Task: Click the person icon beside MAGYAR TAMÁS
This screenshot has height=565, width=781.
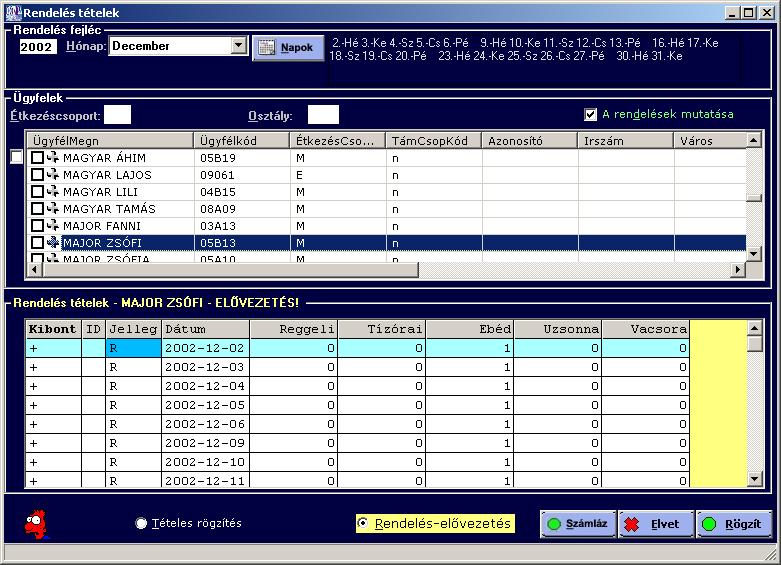Action: [x=53, y=209]
